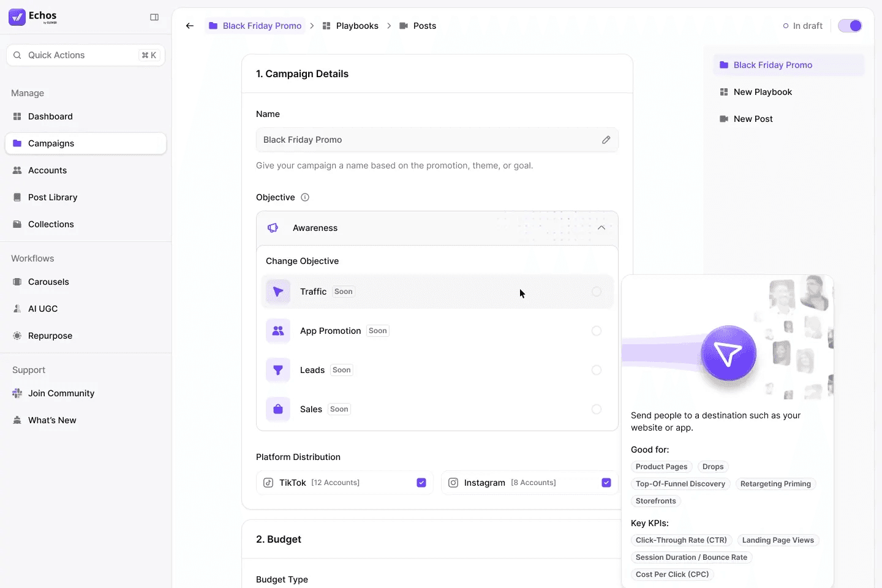Open Carousels workflow

(x=86, y=282)
